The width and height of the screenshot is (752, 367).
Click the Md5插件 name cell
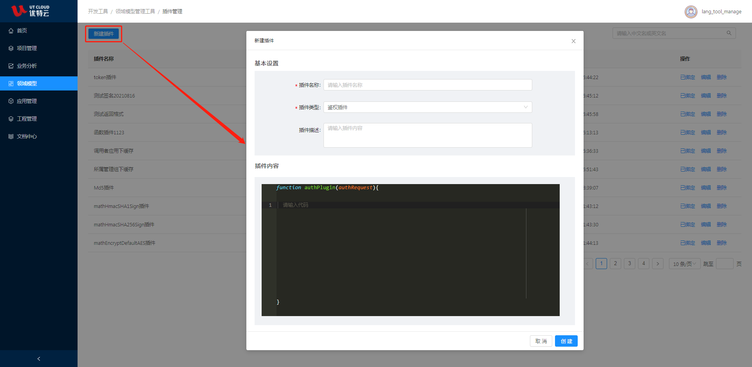pos(104,188)
